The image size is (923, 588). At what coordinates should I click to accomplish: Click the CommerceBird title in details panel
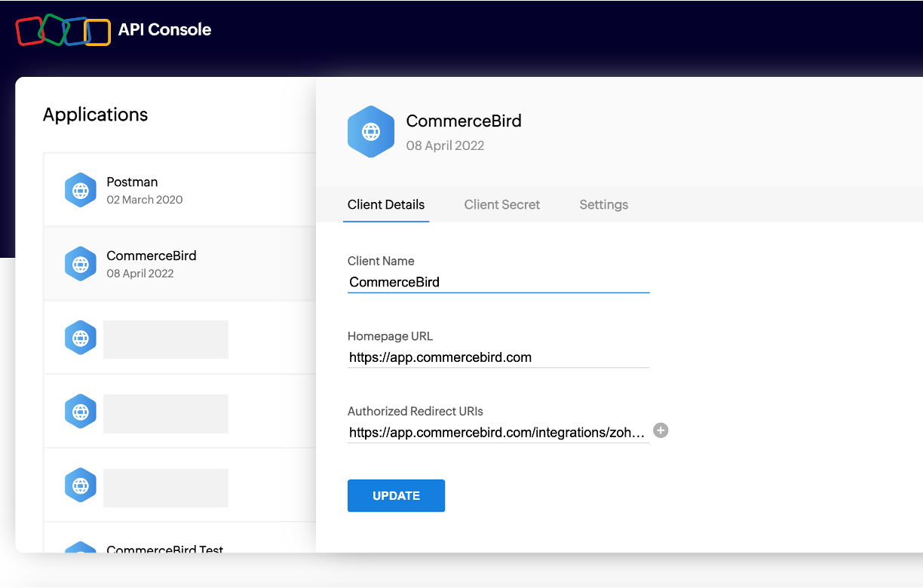[464, 121]
